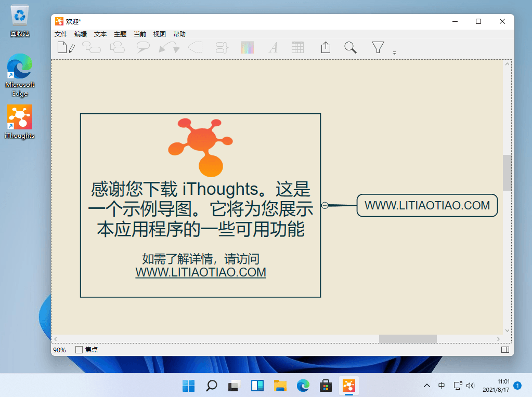Open Task View from taskbar

[234, 386]
